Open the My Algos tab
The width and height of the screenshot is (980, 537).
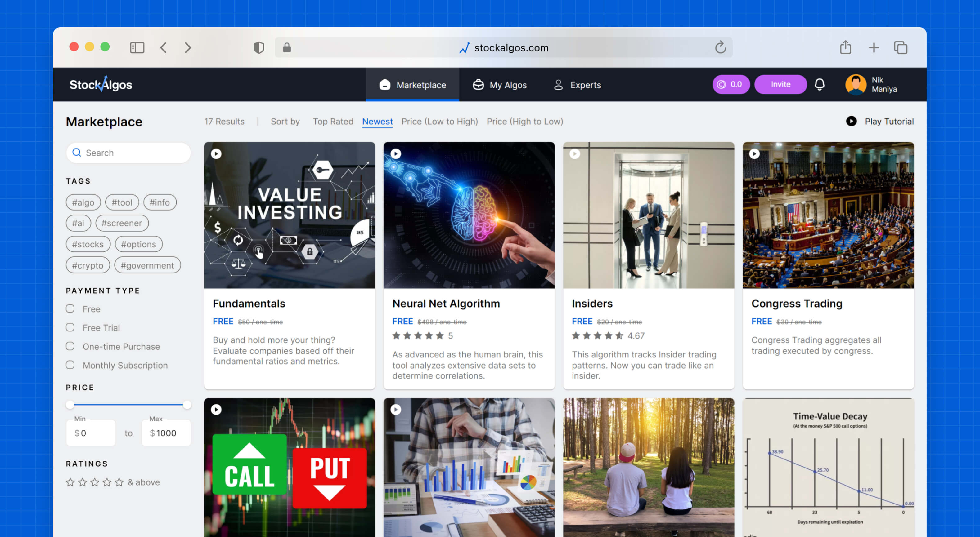click(x=500, y=85)
